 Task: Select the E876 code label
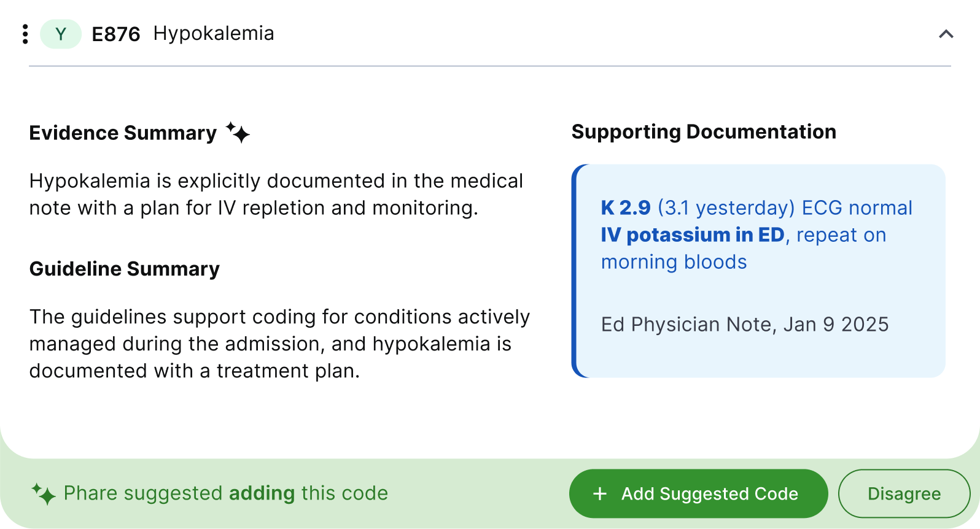tap(116, 34)
